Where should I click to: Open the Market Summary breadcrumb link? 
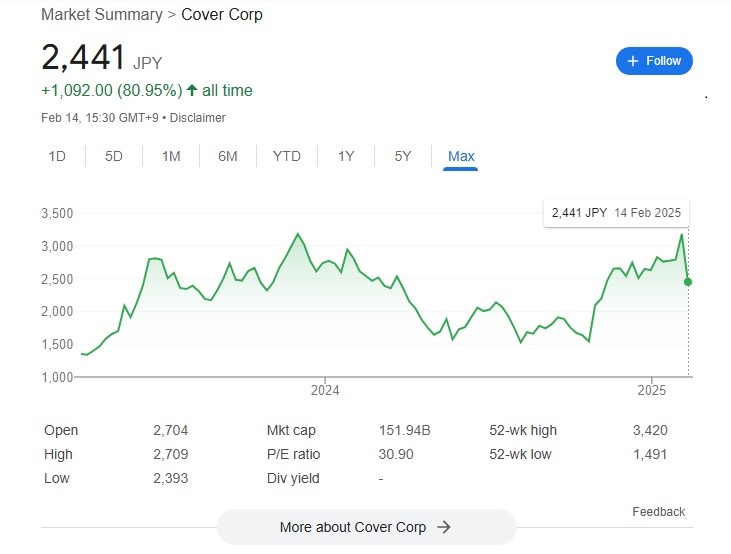pos(101,15)
